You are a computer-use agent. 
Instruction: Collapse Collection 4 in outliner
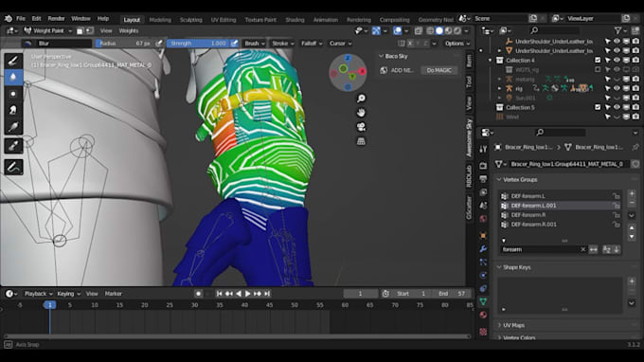[x=490, y=61]
